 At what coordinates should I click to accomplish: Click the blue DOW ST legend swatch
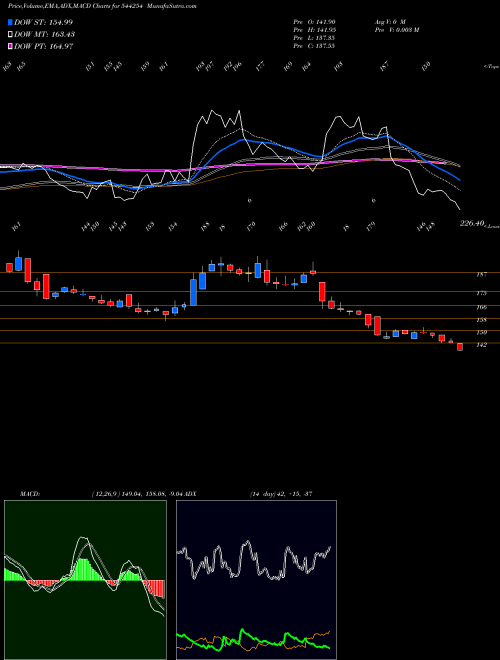point(10,22)
